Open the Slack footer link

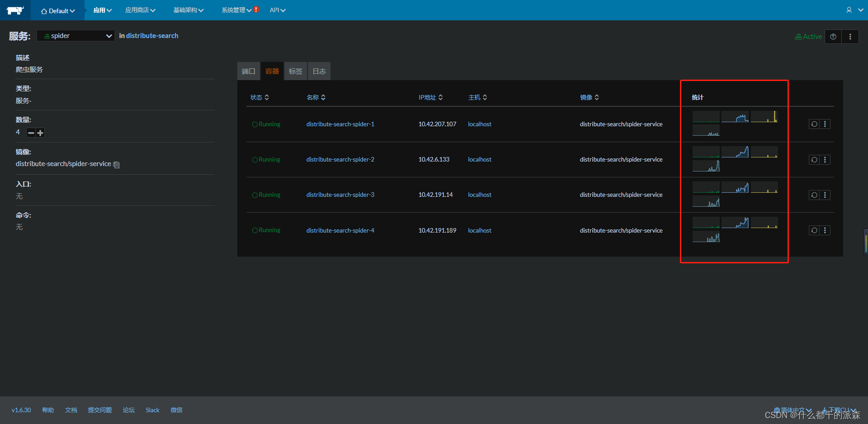(152, 410)
